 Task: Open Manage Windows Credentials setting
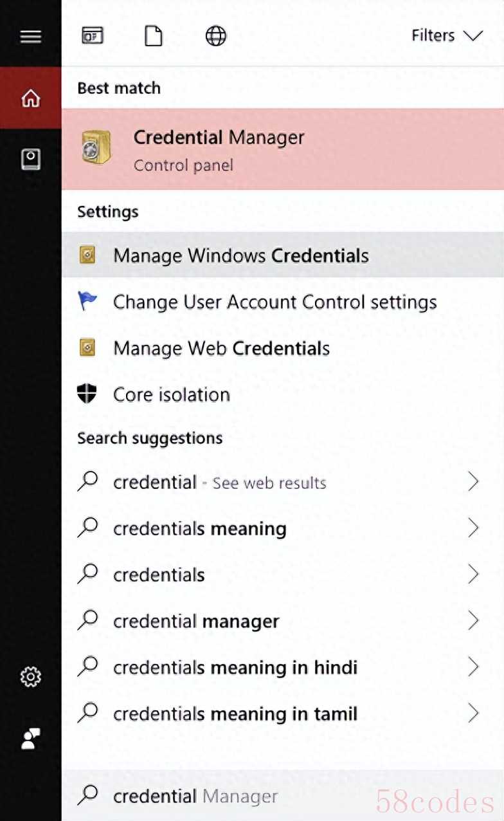(240, 255)
